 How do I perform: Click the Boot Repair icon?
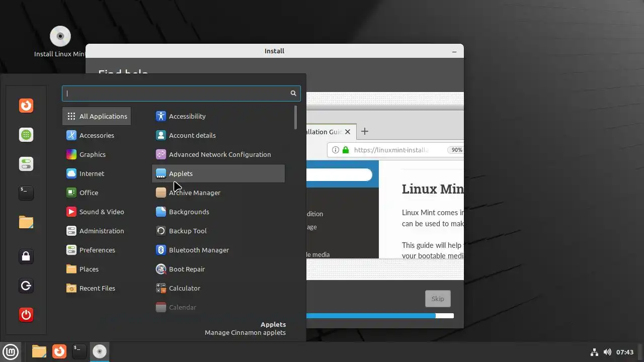160,269
